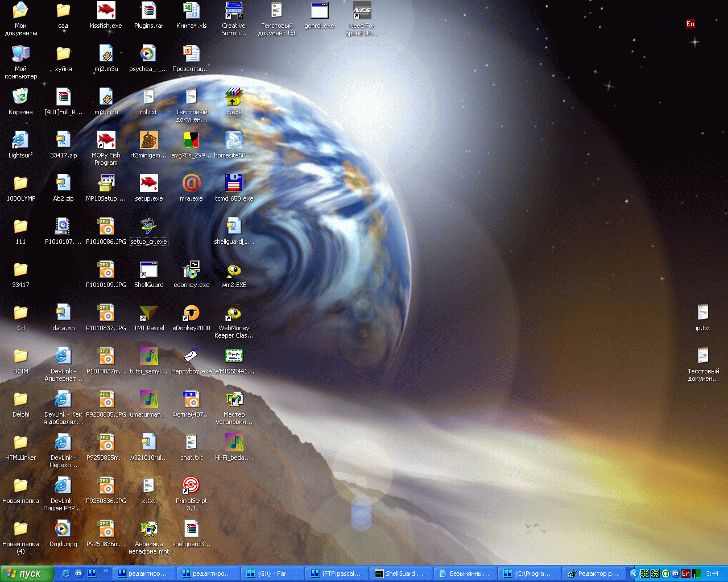Expand hidden system tray icons arrow
728x582 pixels.
coord(634,573)
